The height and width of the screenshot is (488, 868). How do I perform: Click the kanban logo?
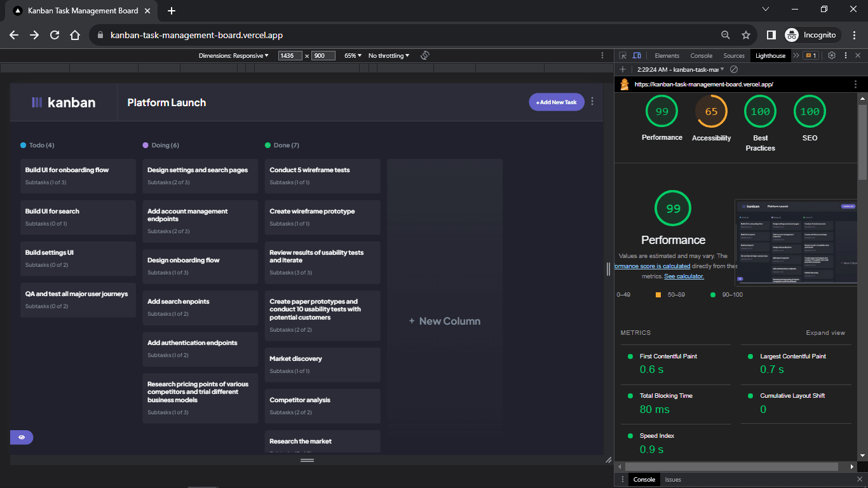pos(64,102)
